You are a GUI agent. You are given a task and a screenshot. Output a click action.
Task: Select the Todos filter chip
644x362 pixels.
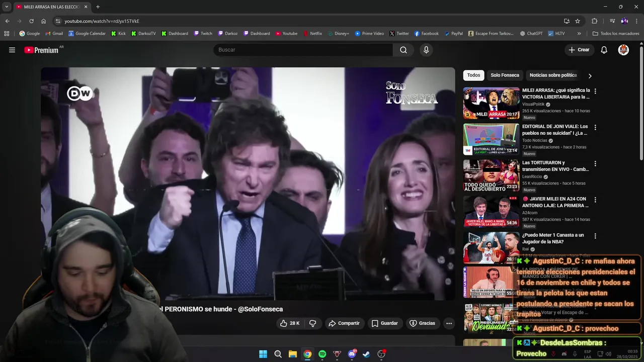pos(473,75)
